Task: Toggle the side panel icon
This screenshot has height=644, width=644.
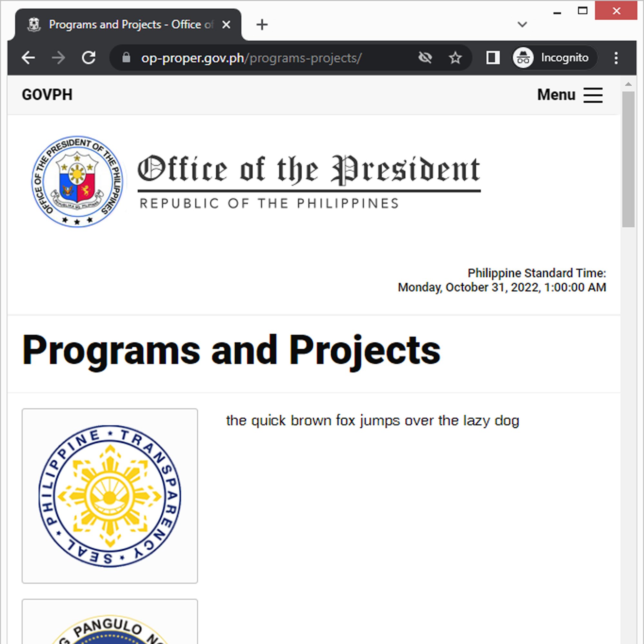Action: 492,58
